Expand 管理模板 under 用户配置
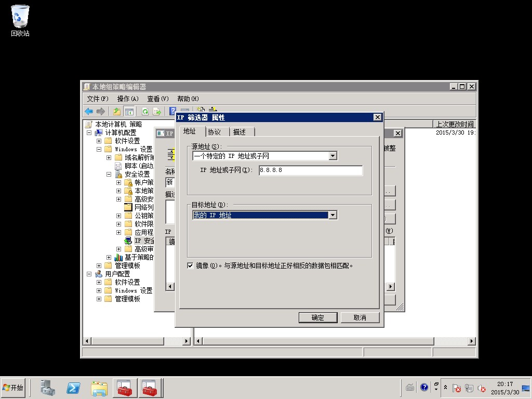Screen dimensions: 532x399 (x=99, y=299)
